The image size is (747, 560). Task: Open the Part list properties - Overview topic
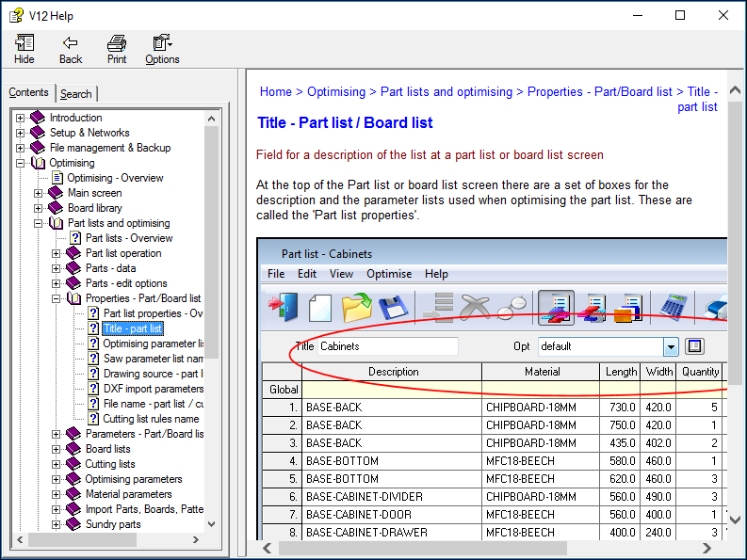pos(154,313)
